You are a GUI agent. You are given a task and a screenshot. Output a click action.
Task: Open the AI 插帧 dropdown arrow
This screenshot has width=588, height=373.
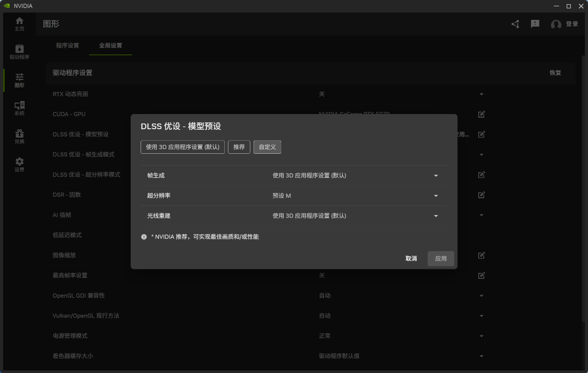(481, 215)
